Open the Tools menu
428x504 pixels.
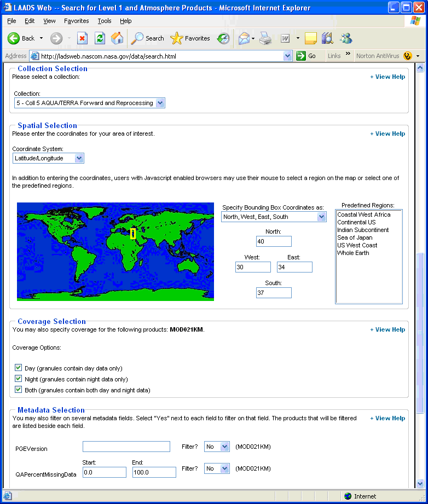[105, 21]
